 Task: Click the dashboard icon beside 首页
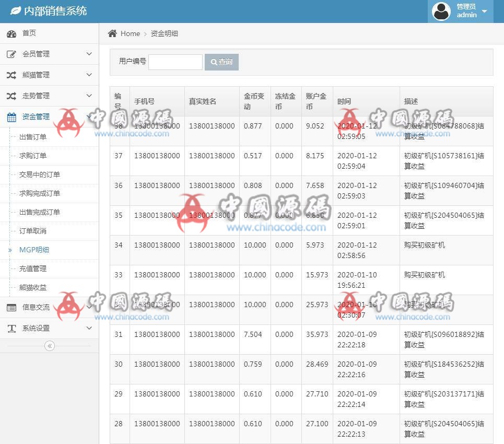point(11,33)
